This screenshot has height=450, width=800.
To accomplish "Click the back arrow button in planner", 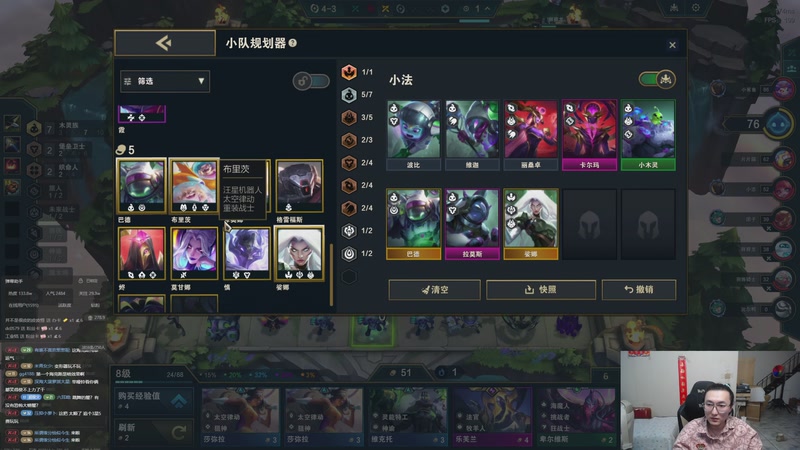I will (x=165, y=43).
